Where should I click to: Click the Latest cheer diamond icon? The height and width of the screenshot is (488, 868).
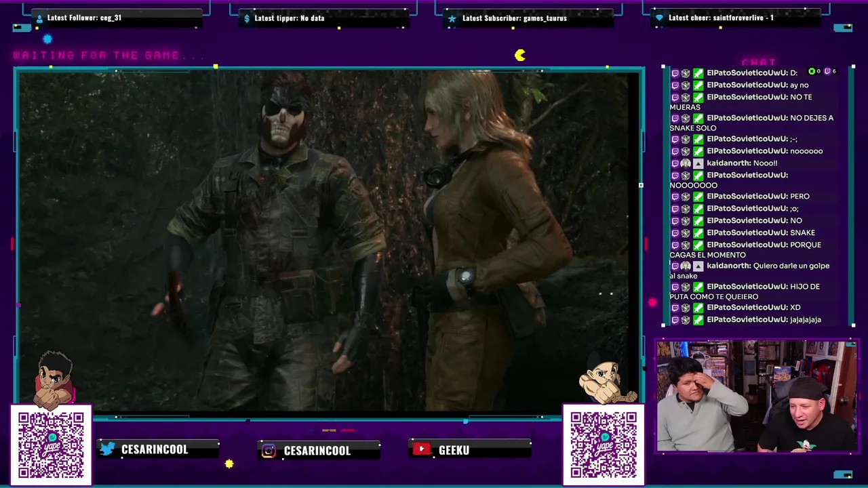[x=659, y=18]
